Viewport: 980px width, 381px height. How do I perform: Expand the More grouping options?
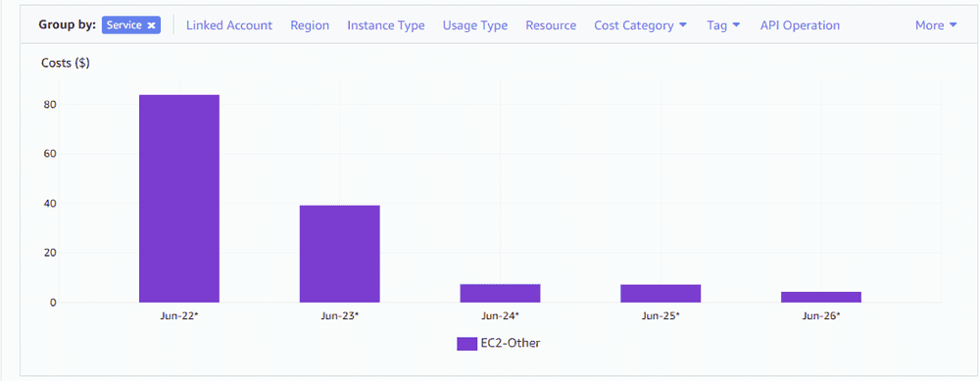click(936, 25)
